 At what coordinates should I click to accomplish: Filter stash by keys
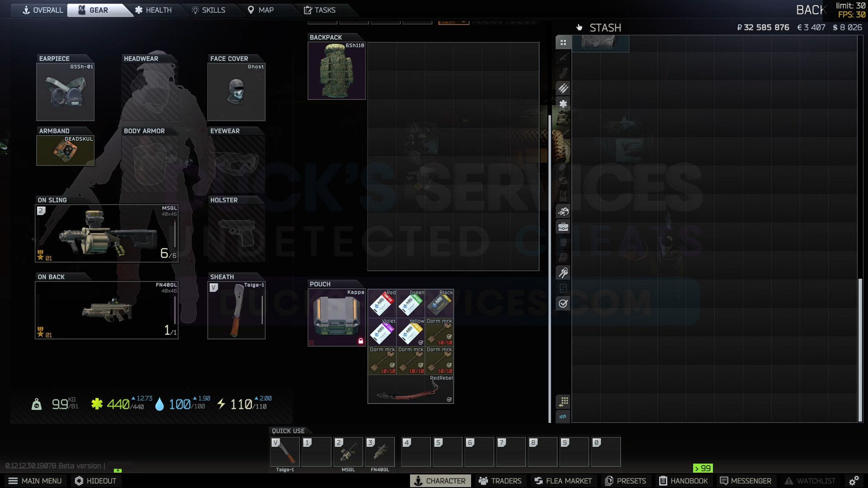(x=563, y=273)
